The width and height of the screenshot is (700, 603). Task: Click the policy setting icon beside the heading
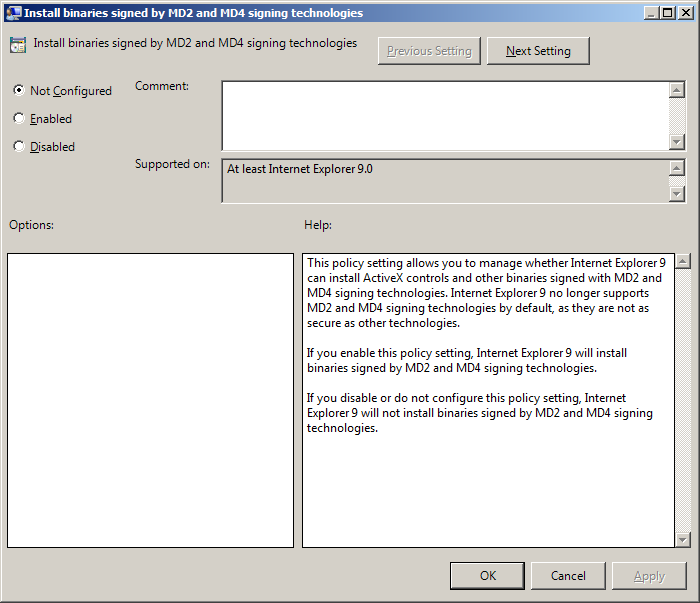(18, 45)
